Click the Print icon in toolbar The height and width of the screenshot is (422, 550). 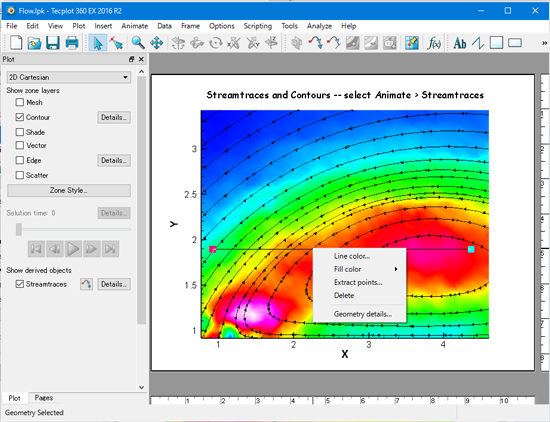click(72, 43)
